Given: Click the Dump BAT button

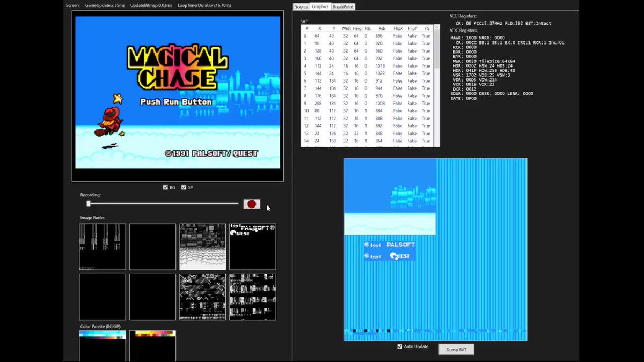Looking at the screenshot, I should (456, 349).
